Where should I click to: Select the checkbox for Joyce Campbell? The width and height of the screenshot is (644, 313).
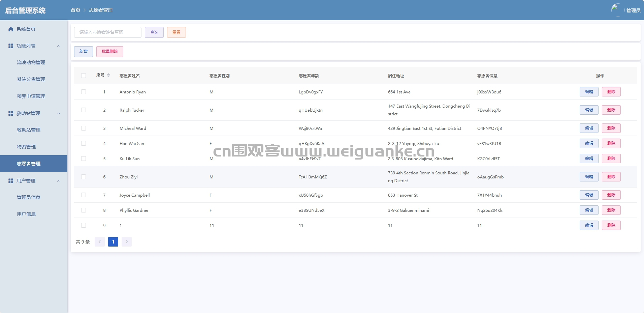pyautogui.click(x=84, y=195)
